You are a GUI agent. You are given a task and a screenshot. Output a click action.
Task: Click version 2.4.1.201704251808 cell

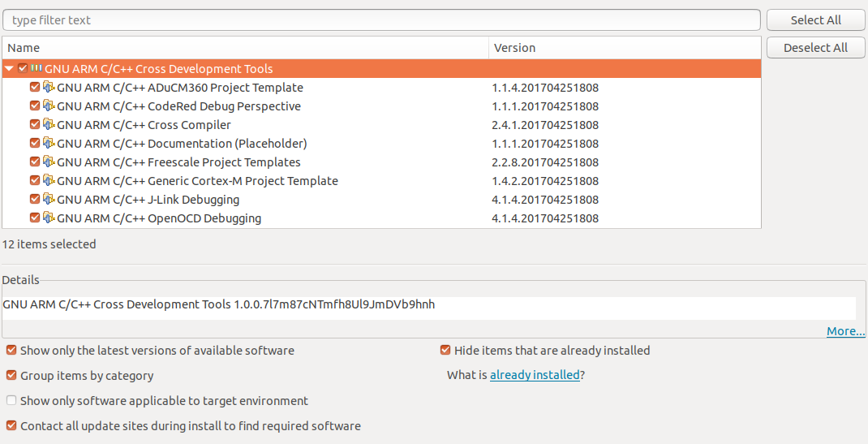point(545,125)
